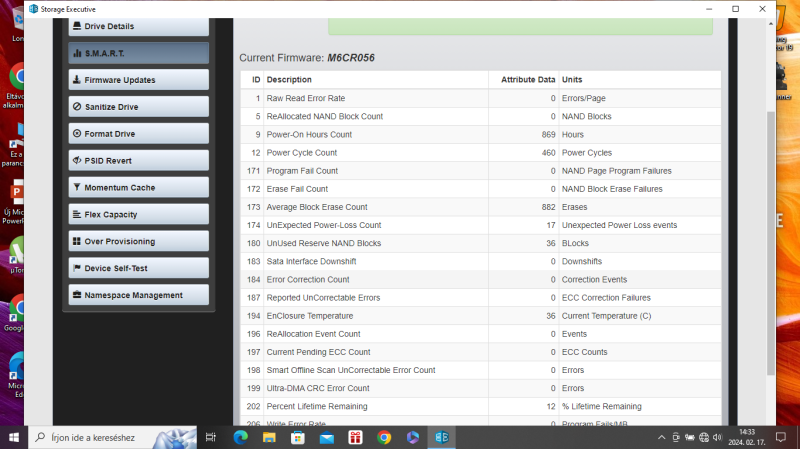Screen dimensions: 800x449
Task: Select the Power-On Hours Count row
Action: click(x=481, y=135)
